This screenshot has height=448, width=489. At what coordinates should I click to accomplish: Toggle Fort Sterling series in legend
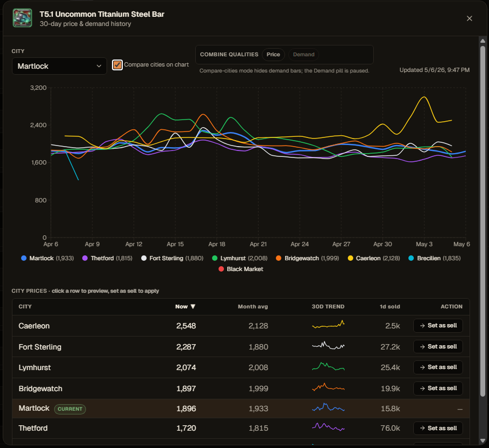172,258
